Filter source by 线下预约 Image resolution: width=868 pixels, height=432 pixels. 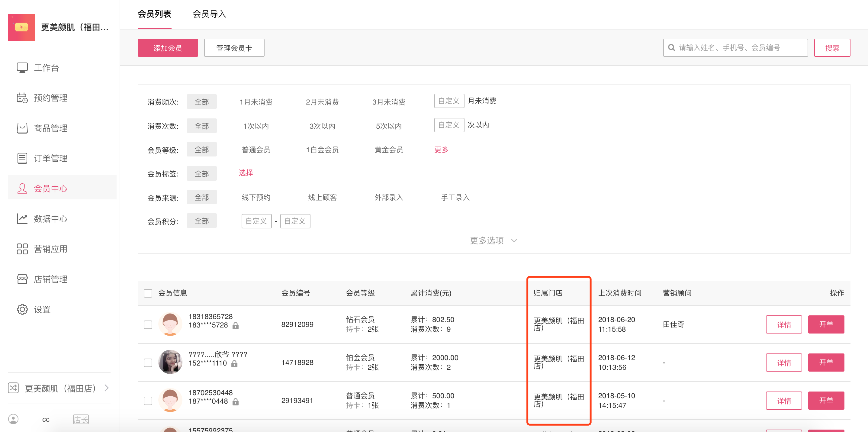[x=256, y=198]
